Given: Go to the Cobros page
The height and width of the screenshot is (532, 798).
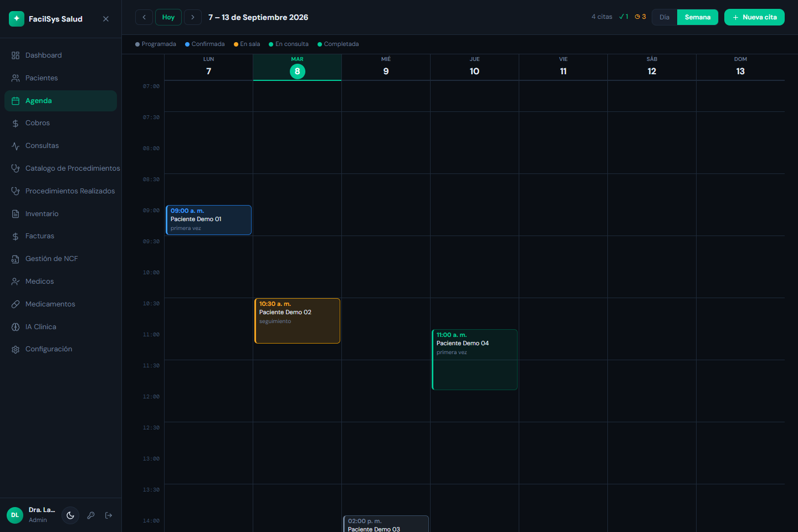Looking at the screenshot, I should click(x=60, y=123).
